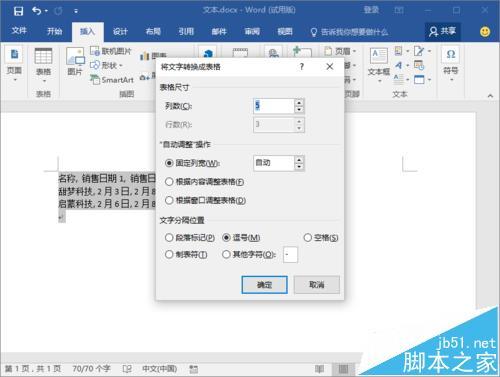
Task: Click the 70/70 个字 word count
Action: pos(91,369)
